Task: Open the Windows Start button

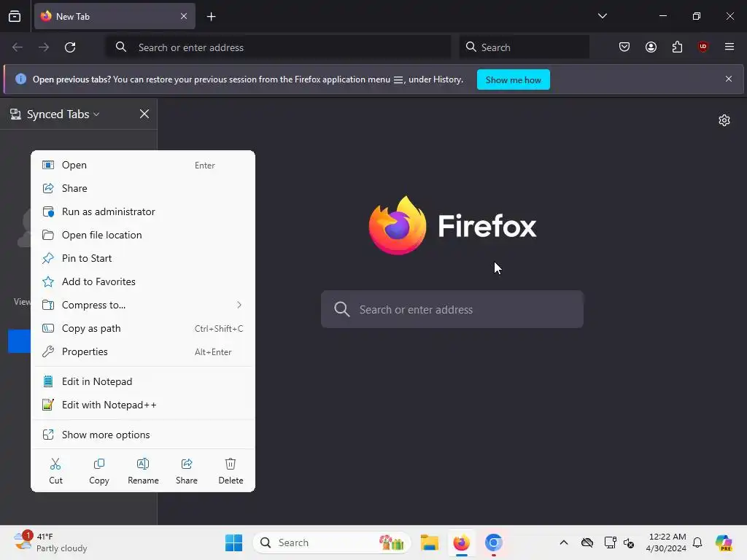Action: pyautogui.click(x=233, y=542)
